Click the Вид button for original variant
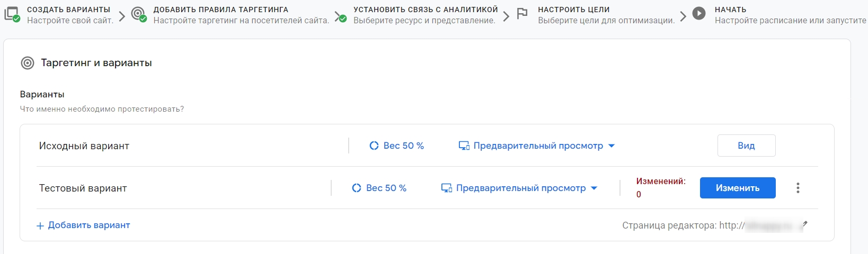Viewport: 868px width, 254px height. [746, 146]
